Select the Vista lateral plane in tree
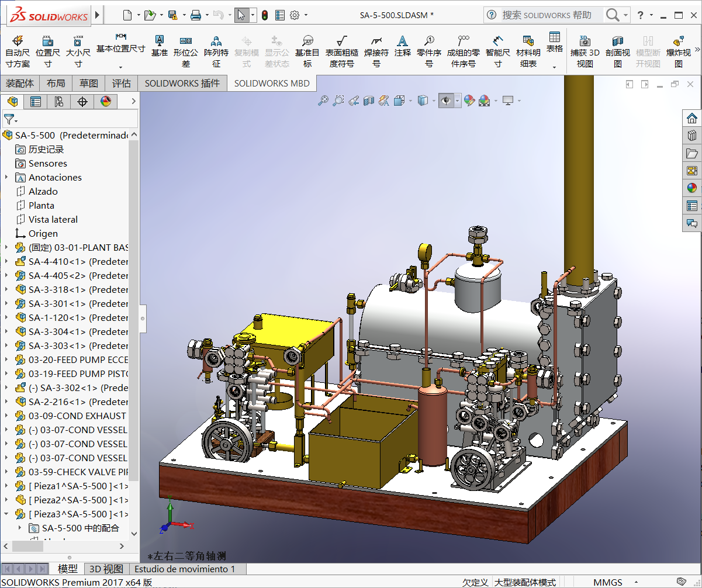Viewport: 702px width, 588px height. pos(53,220)
